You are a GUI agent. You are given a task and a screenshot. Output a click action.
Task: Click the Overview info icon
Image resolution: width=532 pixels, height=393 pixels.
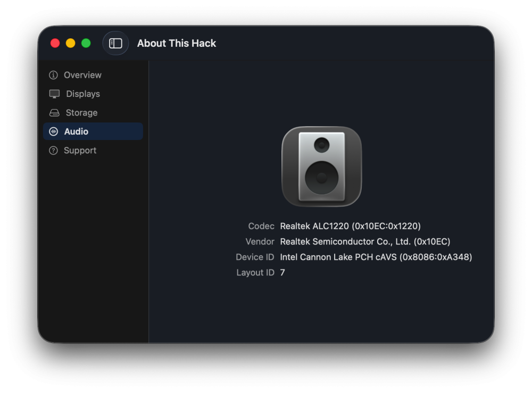click(53, 75)
